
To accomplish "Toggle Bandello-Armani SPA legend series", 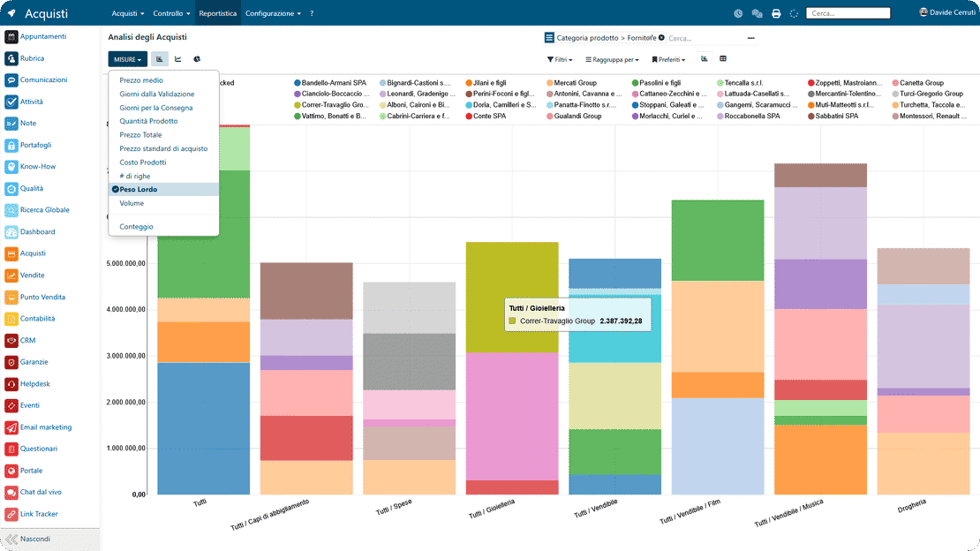I will pos(330,82).
